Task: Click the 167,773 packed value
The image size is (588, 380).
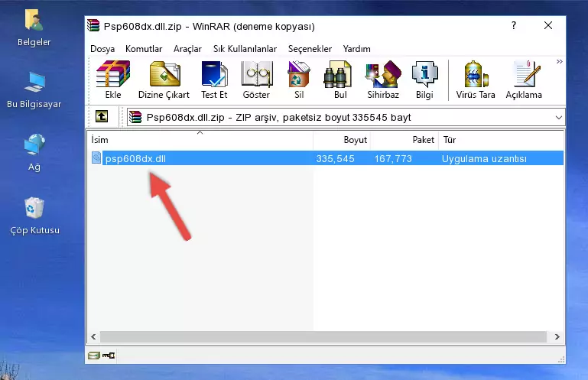Action: (x=393, y=159)
